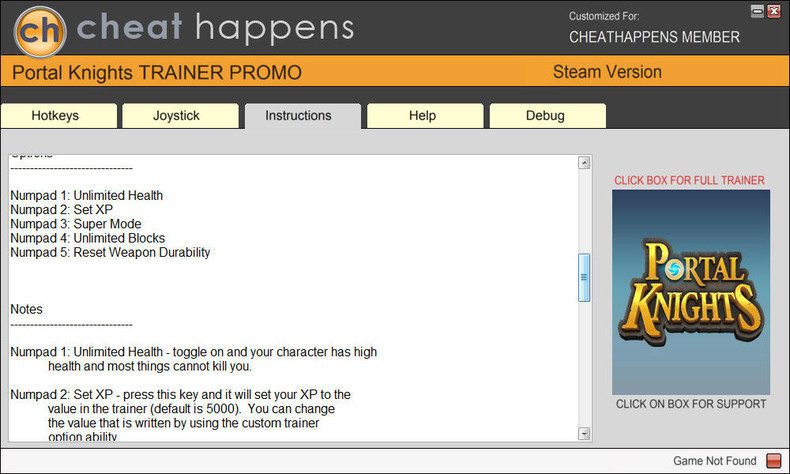Click the 'Steam Version' label
This screenshot has height=474, width=790.
(607, 72)
